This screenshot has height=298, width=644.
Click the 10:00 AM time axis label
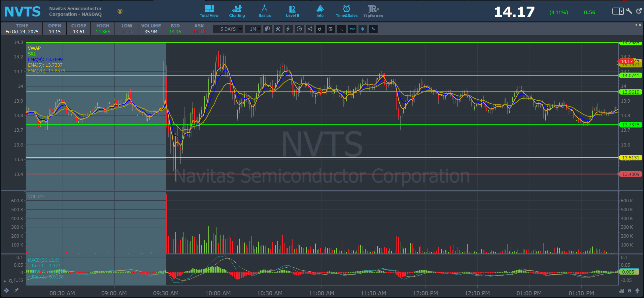(218, 293)
